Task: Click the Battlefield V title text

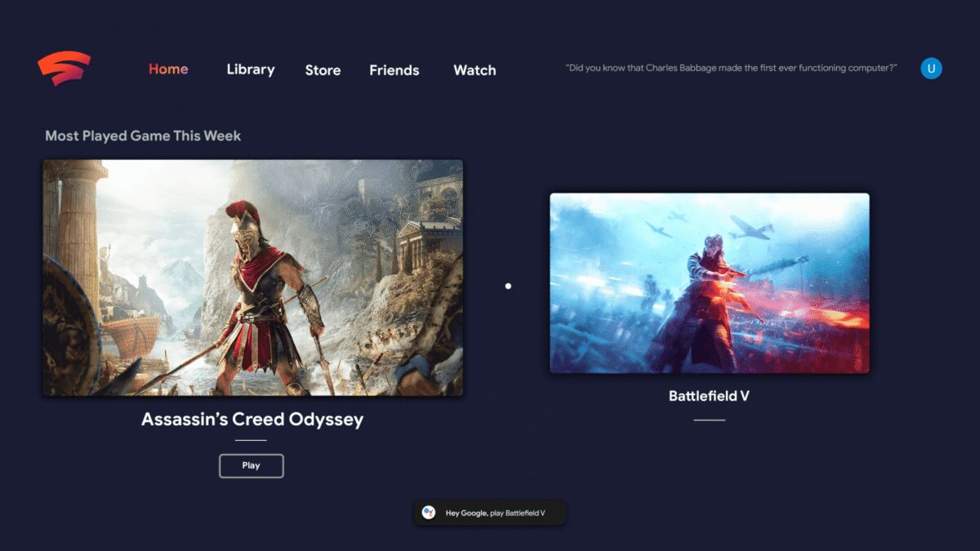Action: [x=709, y=397]
